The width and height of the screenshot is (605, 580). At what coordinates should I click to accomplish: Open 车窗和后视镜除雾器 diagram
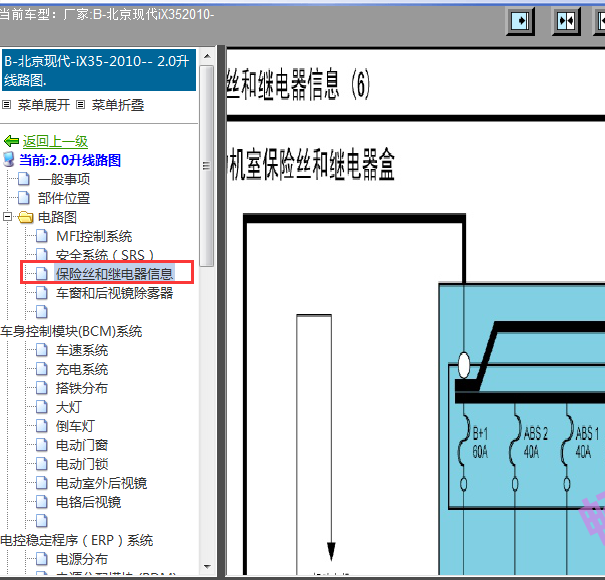[115, 293]
